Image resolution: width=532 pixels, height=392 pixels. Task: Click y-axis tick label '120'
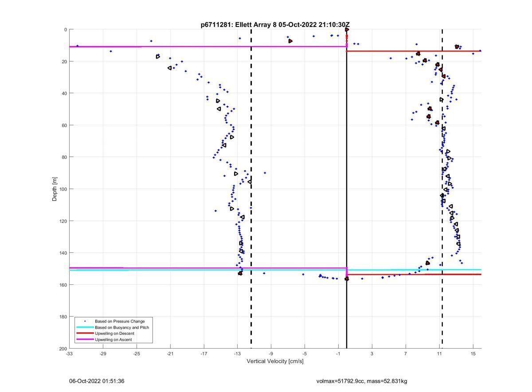pyautogui.click(x=63, y=221)
